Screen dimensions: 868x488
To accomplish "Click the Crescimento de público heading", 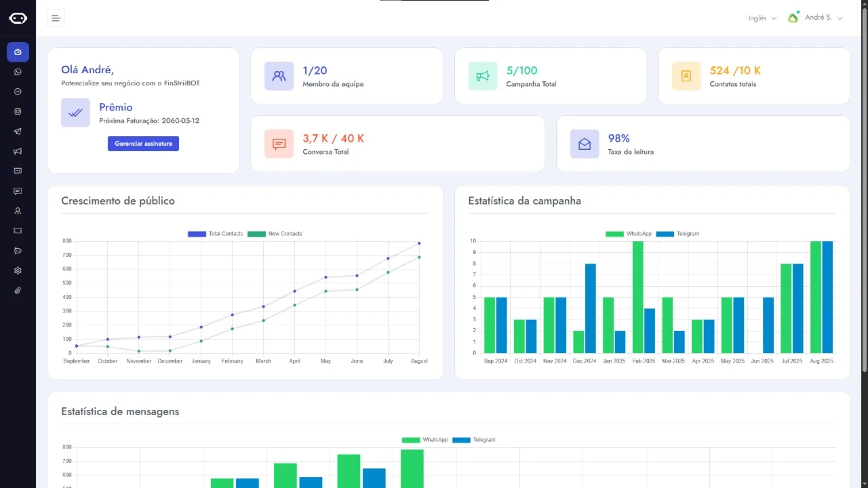I will 118,201.
